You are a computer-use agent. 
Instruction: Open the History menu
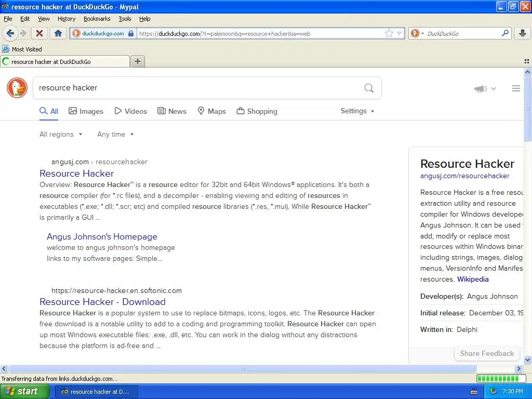66,19
